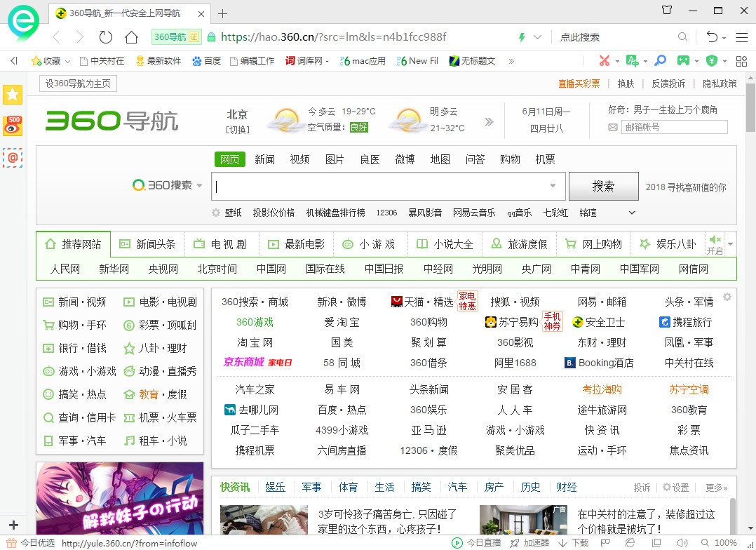Click the browser refresh button

pyautogui.click(x=105, y=37)
